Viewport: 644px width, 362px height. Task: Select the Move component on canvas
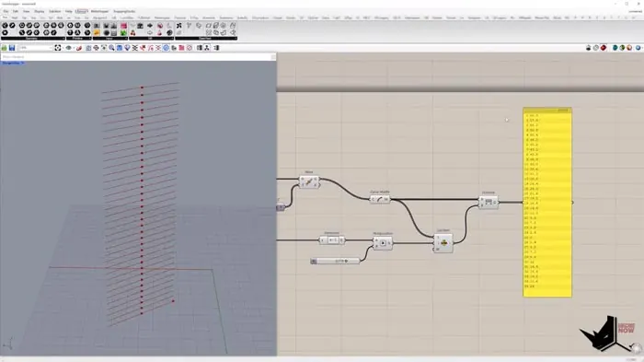point(309,181)
